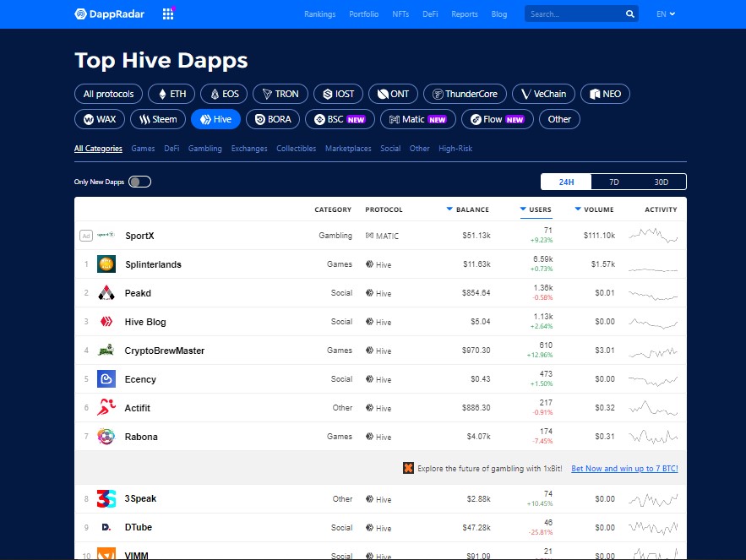746x560 pixels.
Task: Click the search magnifier icon
Action: 630,14
